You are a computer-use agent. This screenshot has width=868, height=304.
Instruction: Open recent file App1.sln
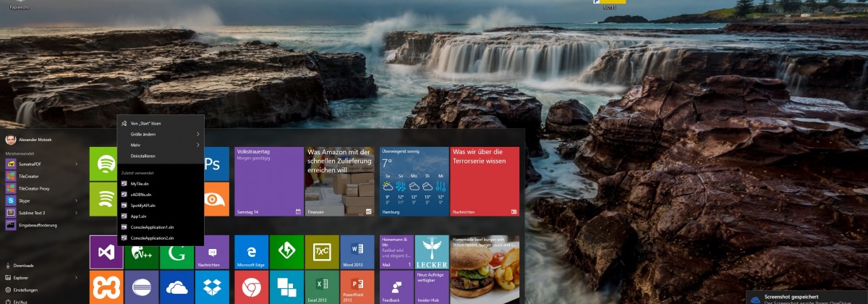point(161,216)
